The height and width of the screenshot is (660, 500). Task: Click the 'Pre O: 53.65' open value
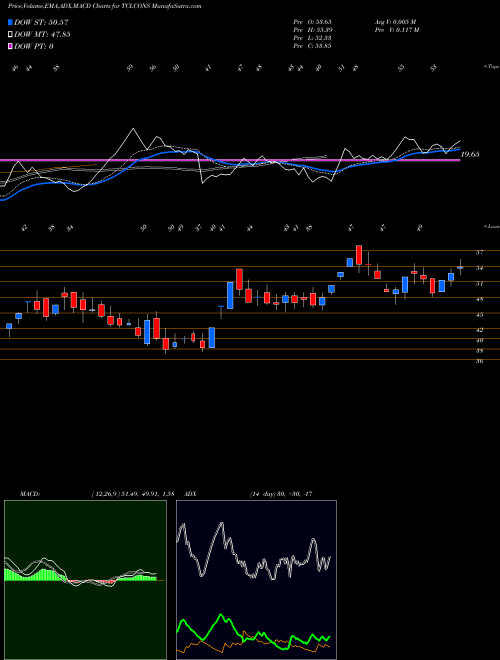coord(312,22)
